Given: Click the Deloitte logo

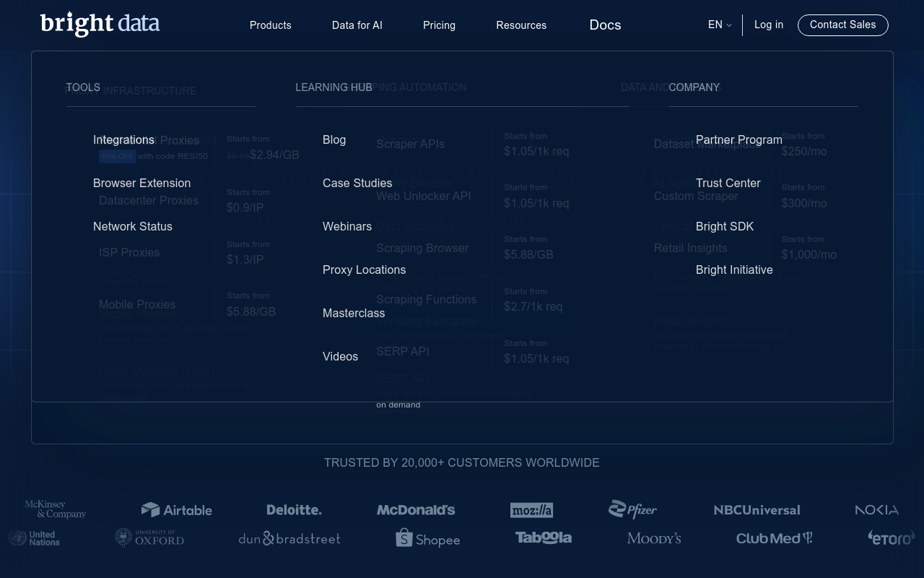Looking at the screenshot, I should click(x=294, y=509).
